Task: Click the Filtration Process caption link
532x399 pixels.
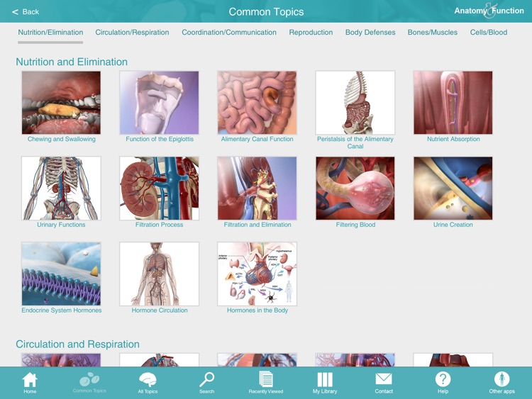Action: [159, 225]
